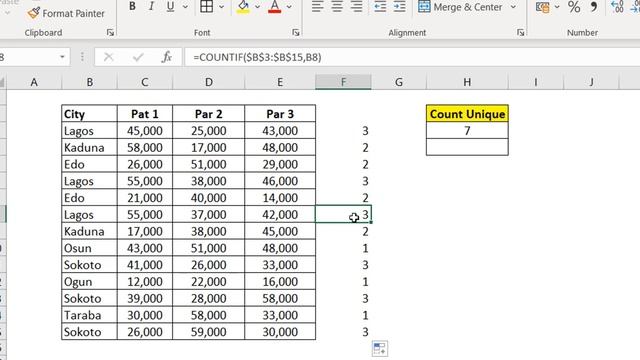Select the column H header

(x=467, y=82)
